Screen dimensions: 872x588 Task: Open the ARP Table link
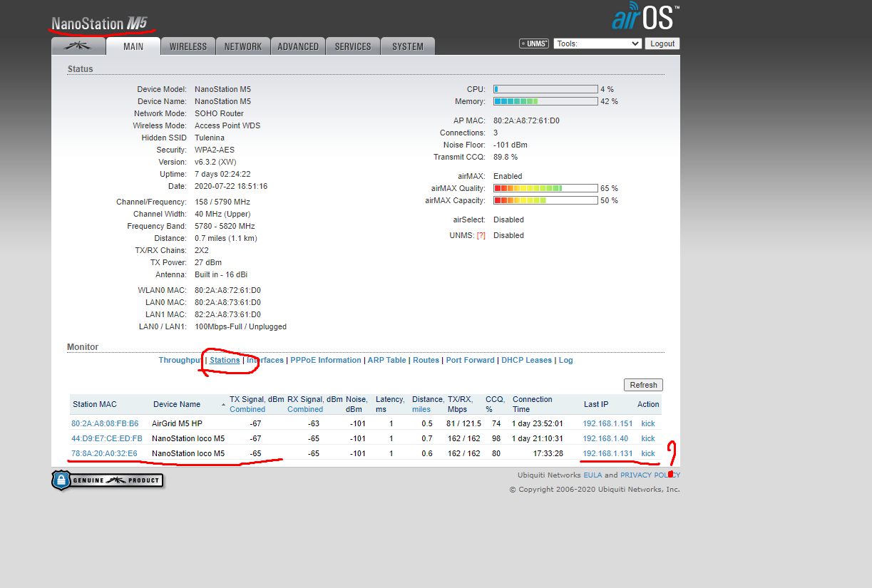point(387,360)
